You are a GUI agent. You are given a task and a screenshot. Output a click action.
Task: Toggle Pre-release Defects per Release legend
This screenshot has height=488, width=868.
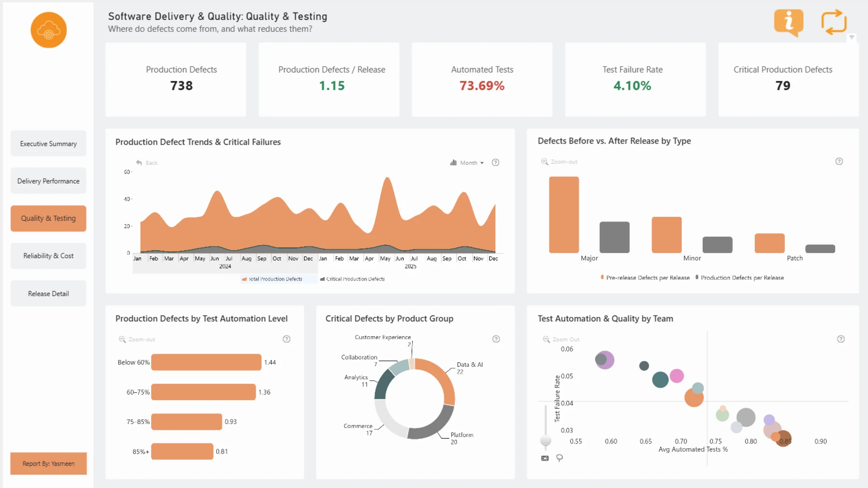pos(645,277)
